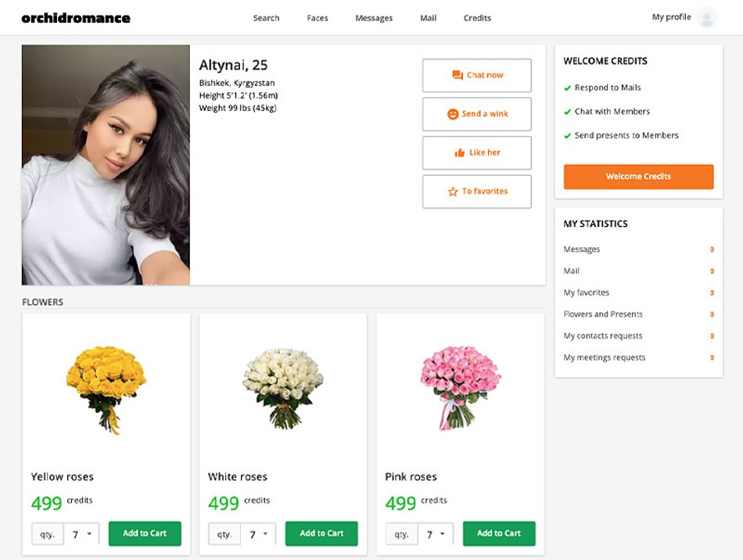Open the My profile avatar icon
Screen dimensions: 743x560
pos(708,17)
